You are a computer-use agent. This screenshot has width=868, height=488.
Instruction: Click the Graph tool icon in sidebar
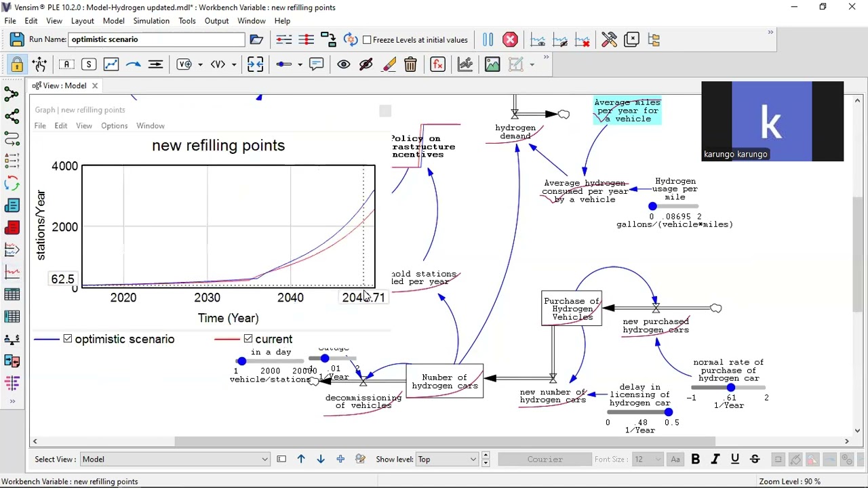pyautogui.click(x=12, y=272)
